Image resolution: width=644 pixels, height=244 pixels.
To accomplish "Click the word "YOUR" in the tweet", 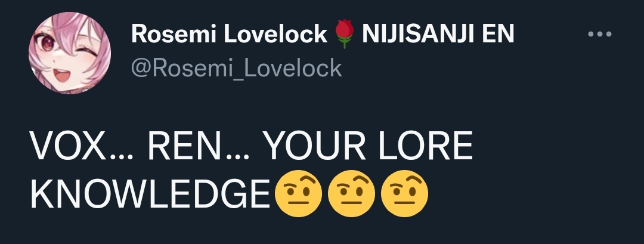I will tap(314, 147).
